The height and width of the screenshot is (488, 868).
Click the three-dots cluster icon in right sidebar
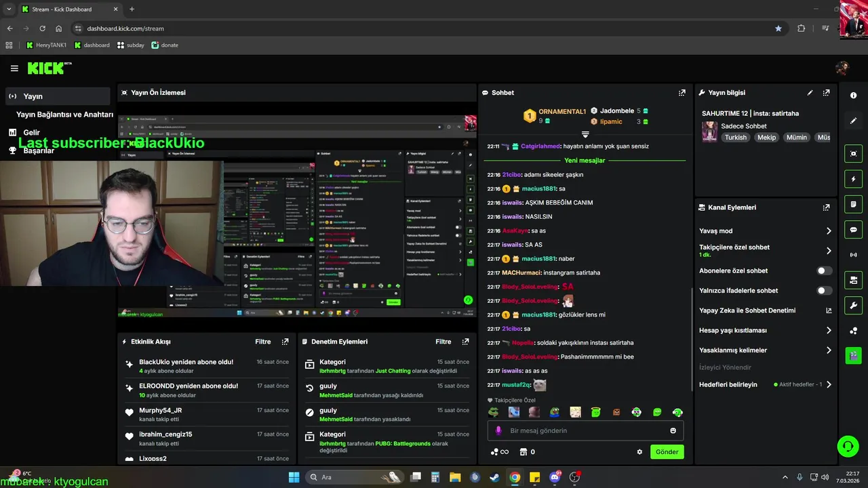tap(853, 331)
